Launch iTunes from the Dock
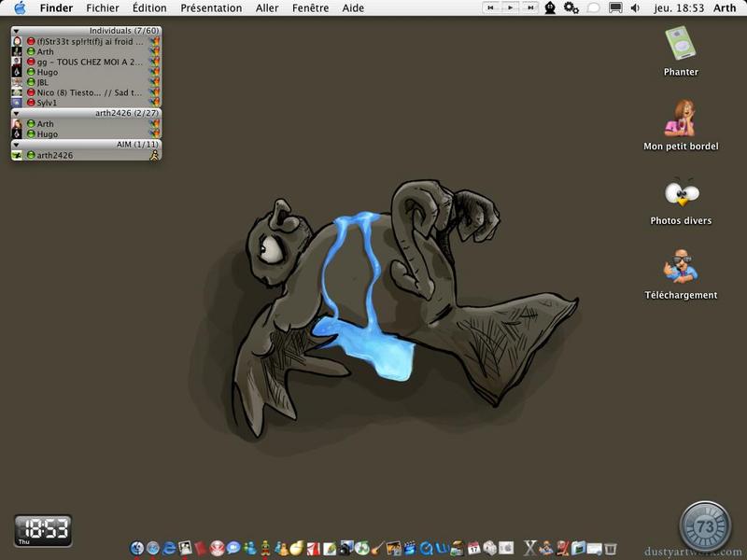This screenshot has width=747, height=560. (361, 548)
